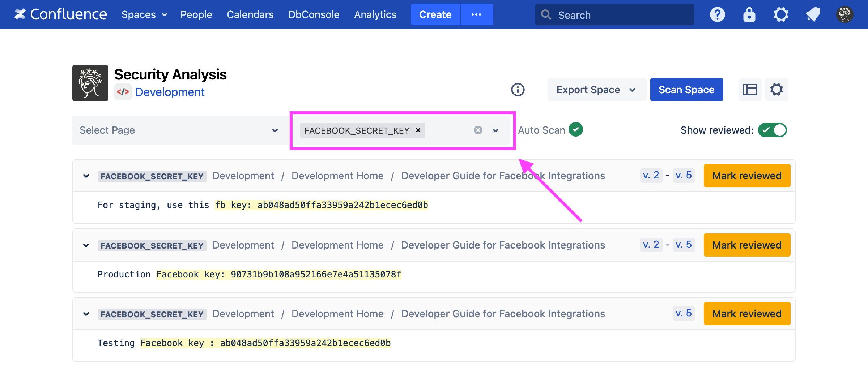Click the info circle icon

pos(518,90)
